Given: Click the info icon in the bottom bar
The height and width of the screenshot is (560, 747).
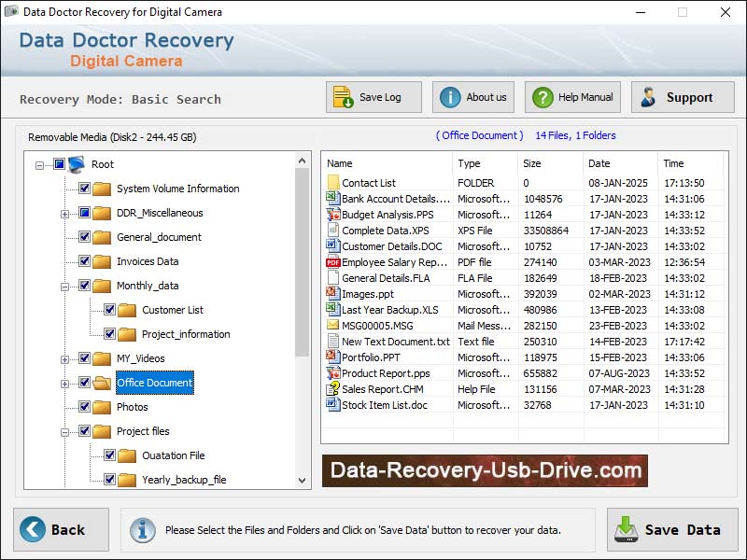Looking at the screenshot, I should 142,530.
